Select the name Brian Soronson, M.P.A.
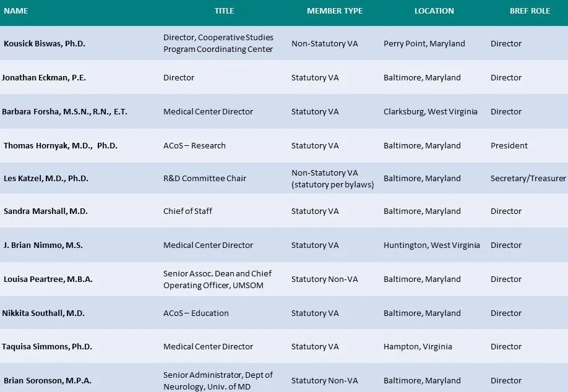This screenshot has width=568, height=392. [48, 380]
